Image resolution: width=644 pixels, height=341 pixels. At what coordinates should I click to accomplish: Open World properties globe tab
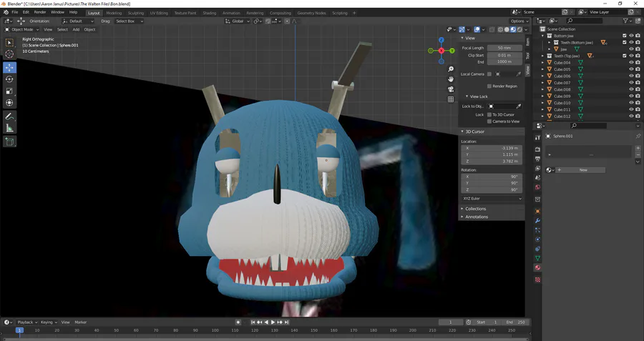537,187
